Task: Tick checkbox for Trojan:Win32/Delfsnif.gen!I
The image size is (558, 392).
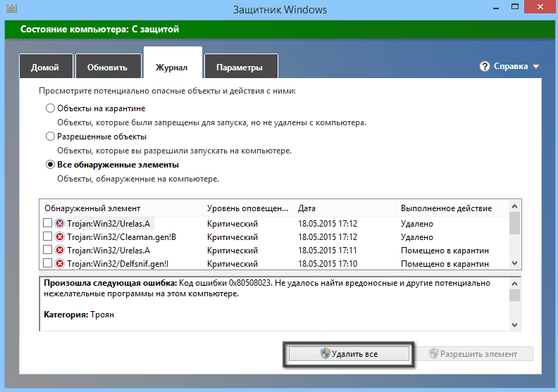Action: coord(47,263)
